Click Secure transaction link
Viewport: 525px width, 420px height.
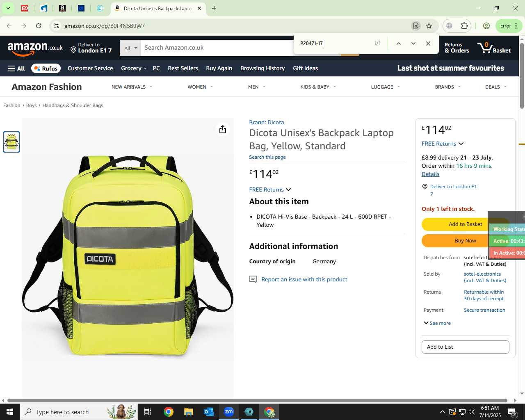coord(484,310)
